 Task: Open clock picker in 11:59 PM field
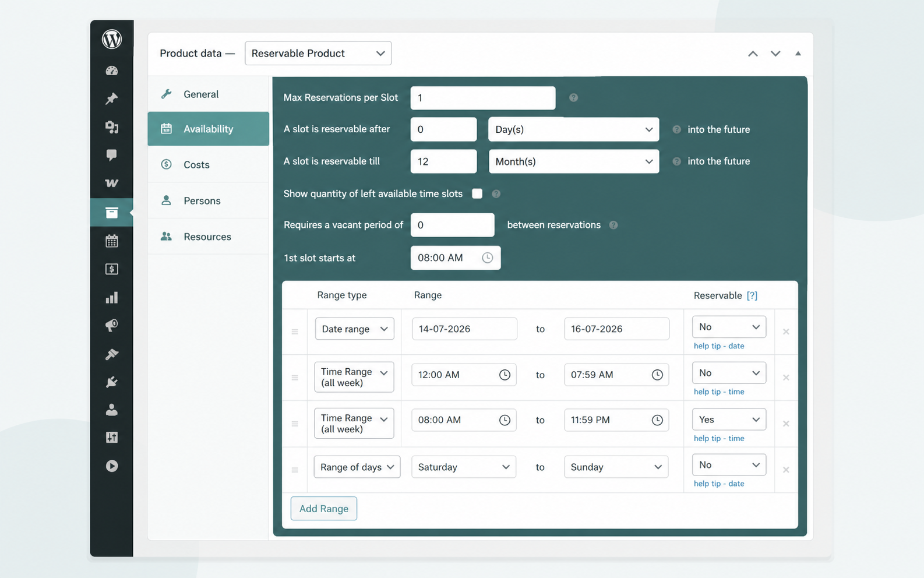[657, 420]
